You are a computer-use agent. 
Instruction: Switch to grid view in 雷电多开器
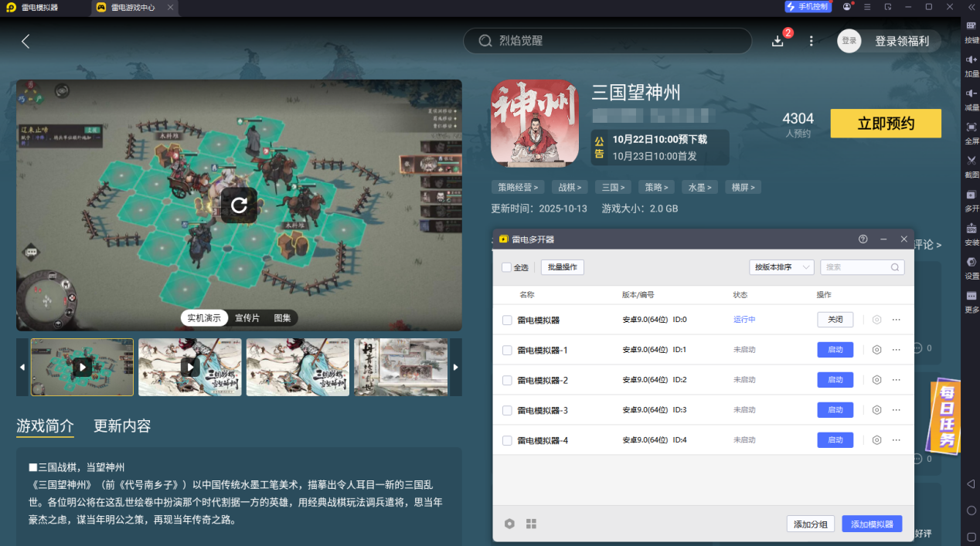pos(531,524)
